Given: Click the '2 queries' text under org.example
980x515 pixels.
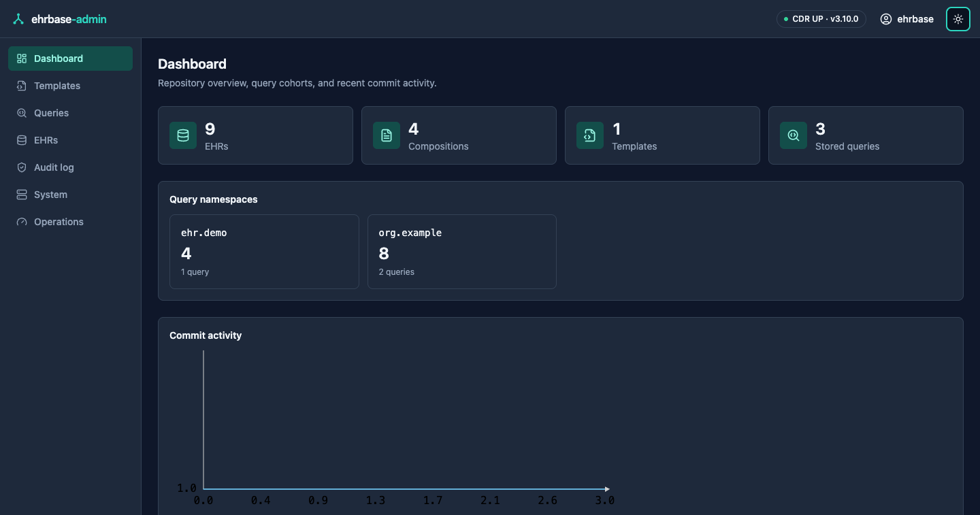Looking at the screenshot, I should pos(397,272).
